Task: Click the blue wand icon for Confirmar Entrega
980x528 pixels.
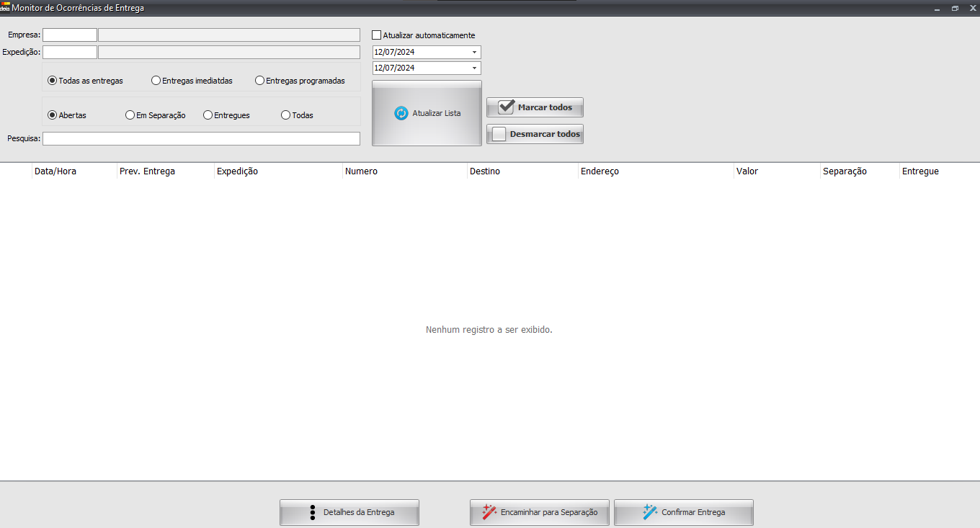Action: pos(650,512)
